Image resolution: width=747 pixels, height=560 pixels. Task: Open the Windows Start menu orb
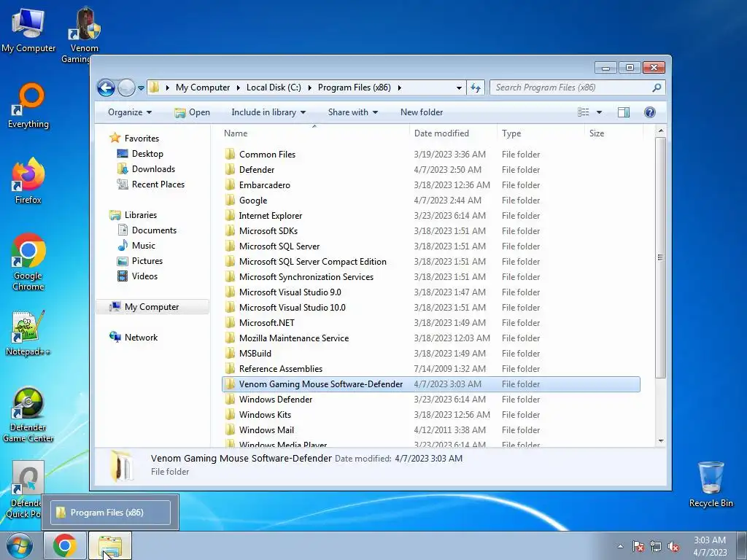[x=20, y=546]
